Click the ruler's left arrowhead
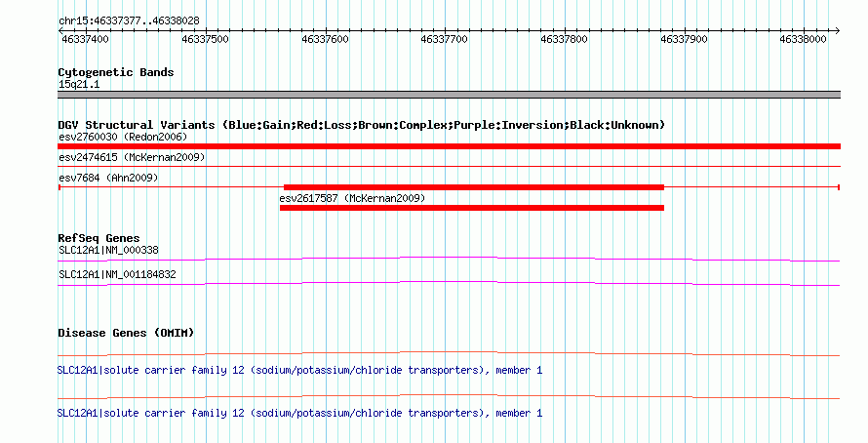Viewport: 868px width, 443px height. (x=60, y=31)
